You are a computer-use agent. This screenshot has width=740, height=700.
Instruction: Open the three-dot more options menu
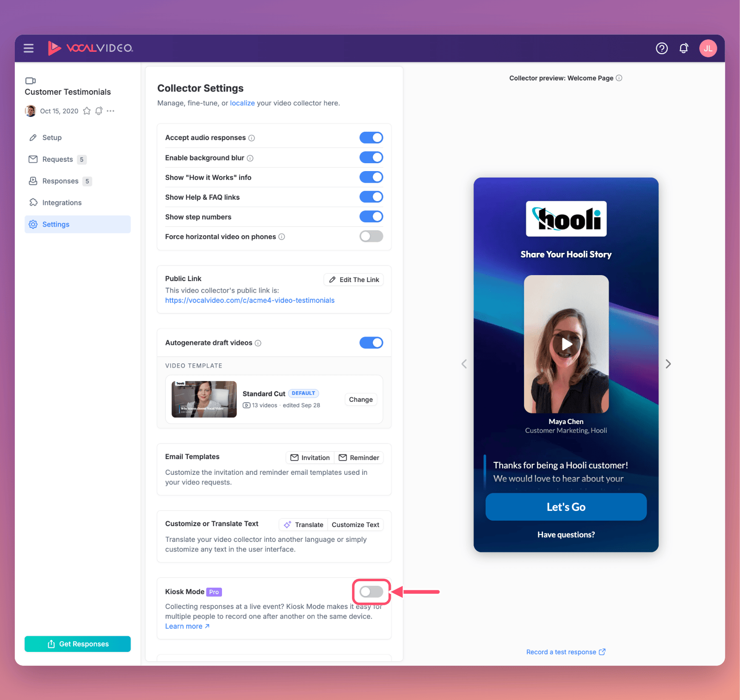[111, 111]
